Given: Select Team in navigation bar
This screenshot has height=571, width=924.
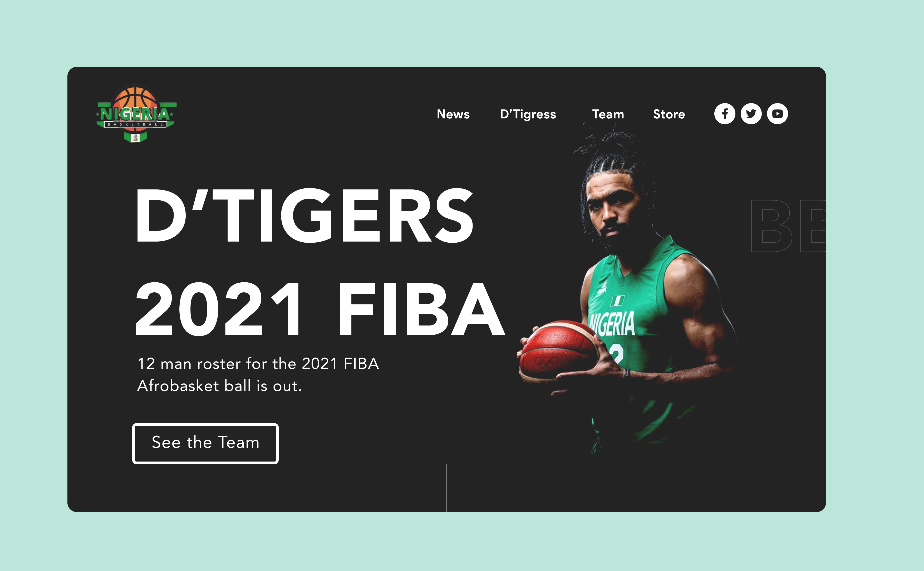Looking at the screenshot, I should coord(608,114).
